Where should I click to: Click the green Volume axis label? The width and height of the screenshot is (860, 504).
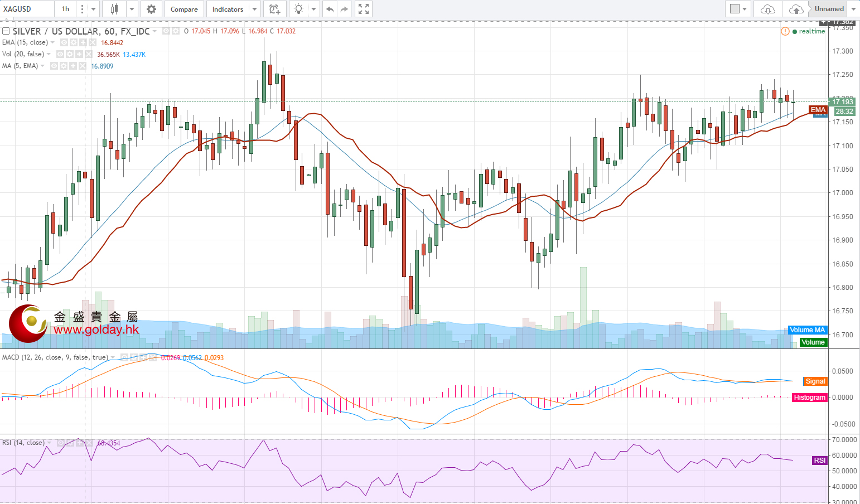coord(813,342)
